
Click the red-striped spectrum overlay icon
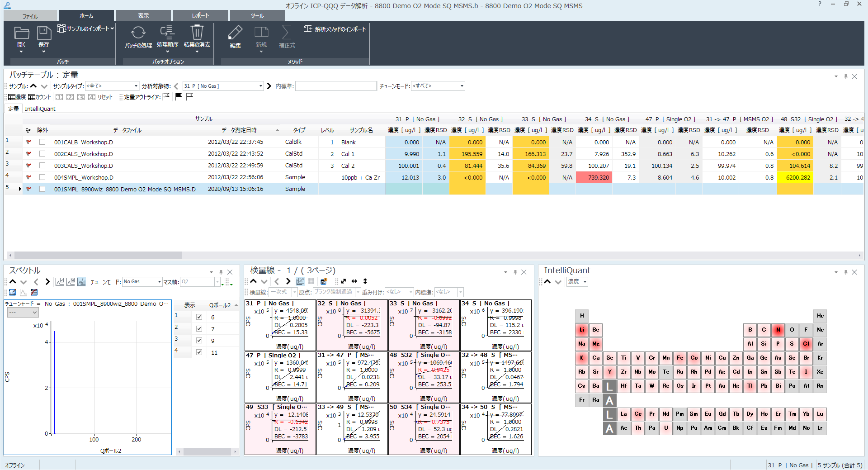pyautogui.click(x=34, y=292)
